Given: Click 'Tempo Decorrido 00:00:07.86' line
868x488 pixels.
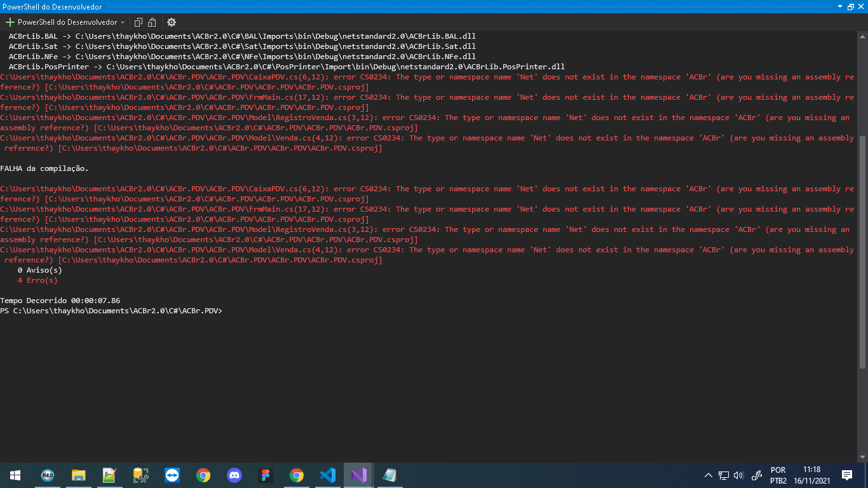Looking at the screenshot, I should [60, 301].
